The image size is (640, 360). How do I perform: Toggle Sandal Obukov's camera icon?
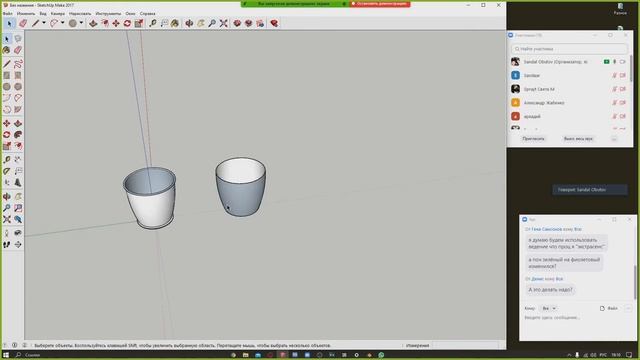point(622,62)
